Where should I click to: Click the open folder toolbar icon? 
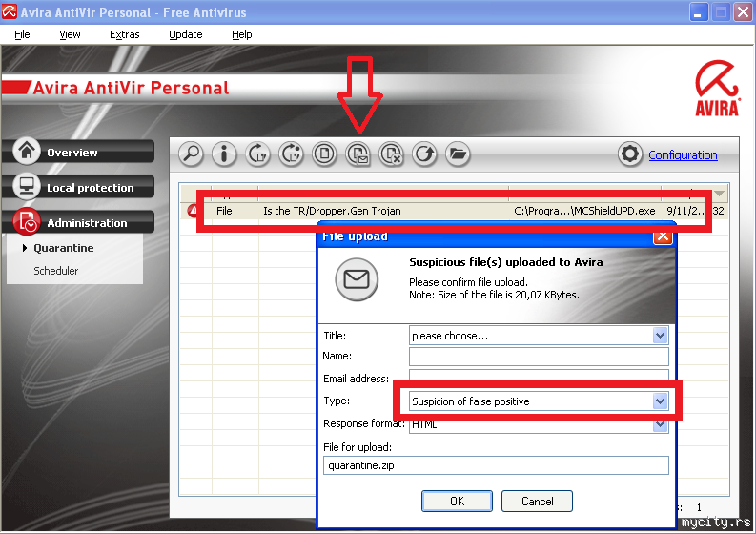click(x=458, y=154)
